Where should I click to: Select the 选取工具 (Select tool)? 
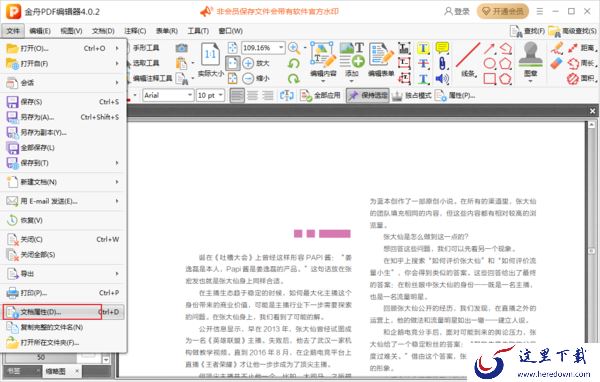click(x=146, y=63)
